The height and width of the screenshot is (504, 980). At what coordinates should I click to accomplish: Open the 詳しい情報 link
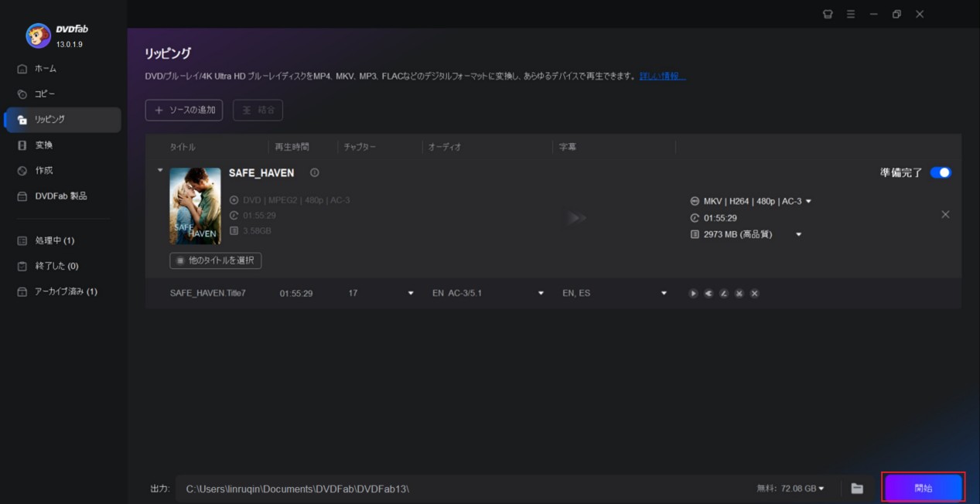coord(662,77)
